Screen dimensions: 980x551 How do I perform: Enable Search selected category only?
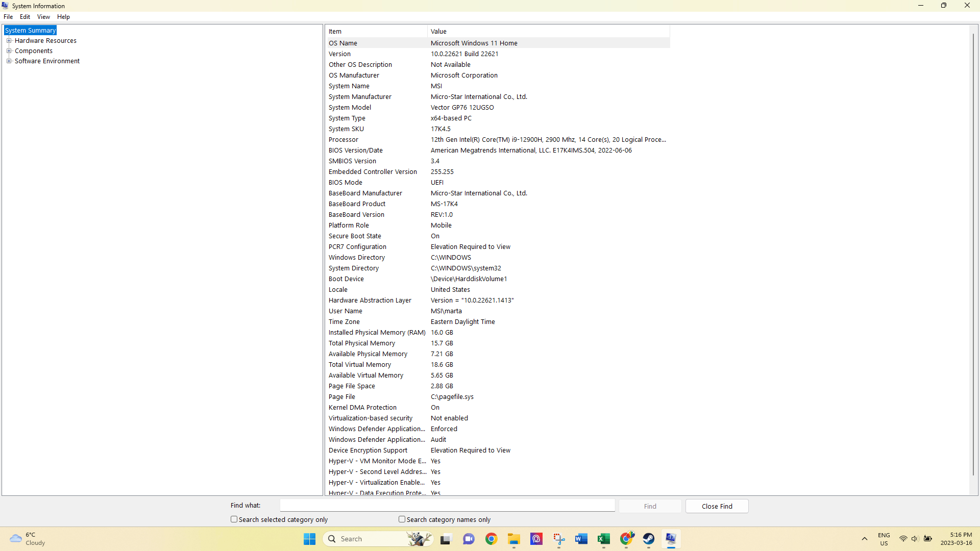[x=234, y=519]
